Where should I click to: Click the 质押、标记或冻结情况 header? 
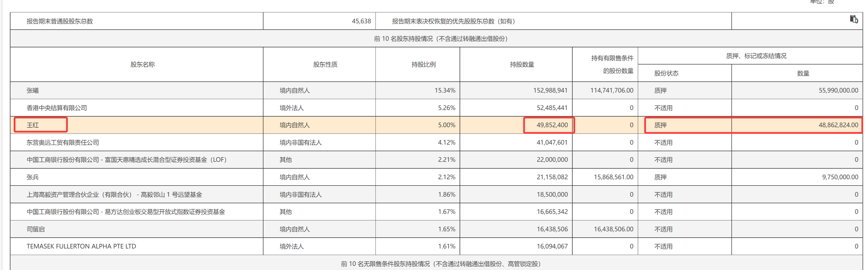coord(756,56)
